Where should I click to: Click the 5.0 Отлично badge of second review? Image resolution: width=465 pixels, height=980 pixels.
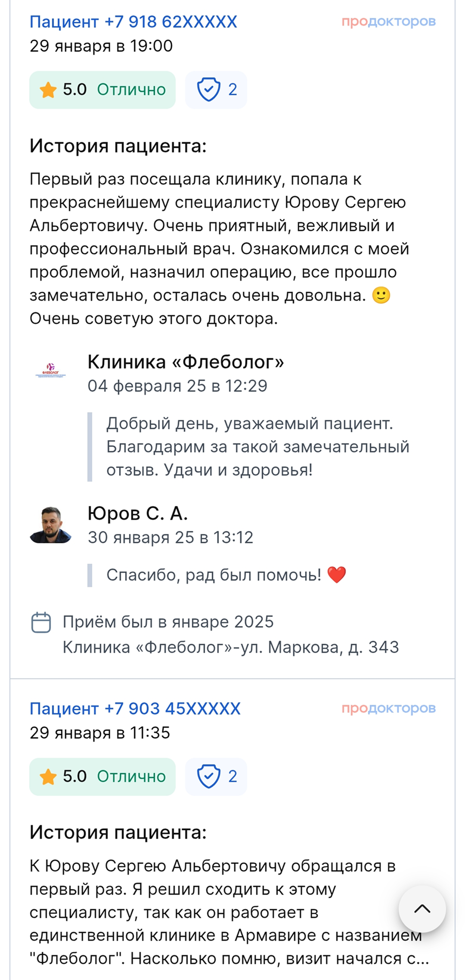tap(102, 776)
